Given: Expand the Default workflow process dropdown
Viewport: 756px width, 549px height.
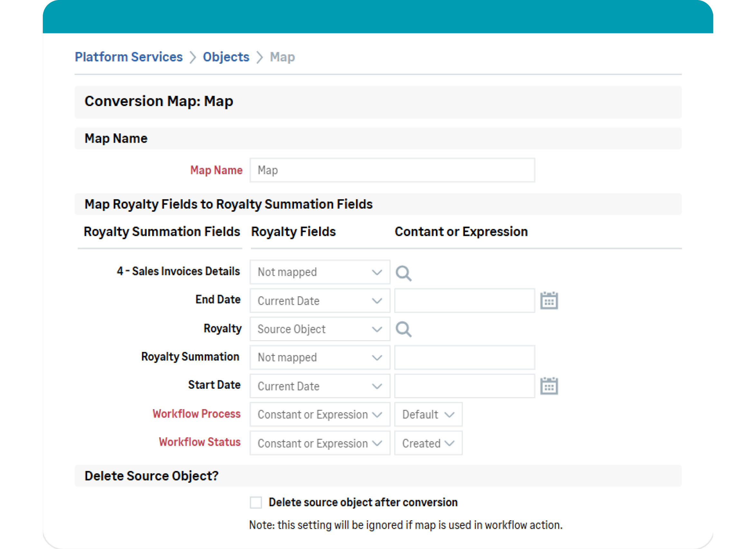Looking at the screenshot, I should click(x=428, y=414).
